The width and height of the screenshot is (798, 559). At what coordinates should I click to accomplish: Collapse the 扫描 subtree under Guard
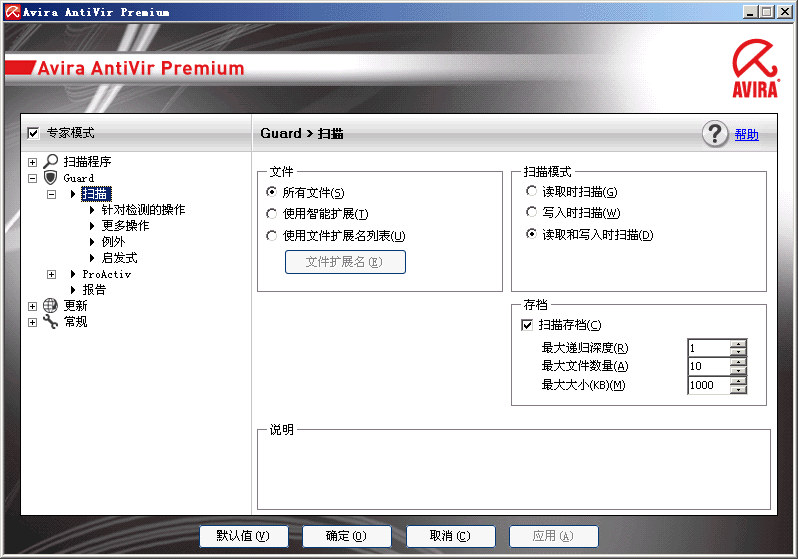[51, 194]
